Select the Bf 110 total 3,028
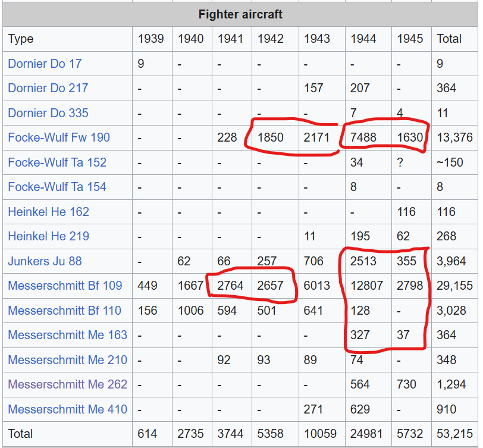Image resolution: width=483 pixels, height=448 pixels. point(454,311)
